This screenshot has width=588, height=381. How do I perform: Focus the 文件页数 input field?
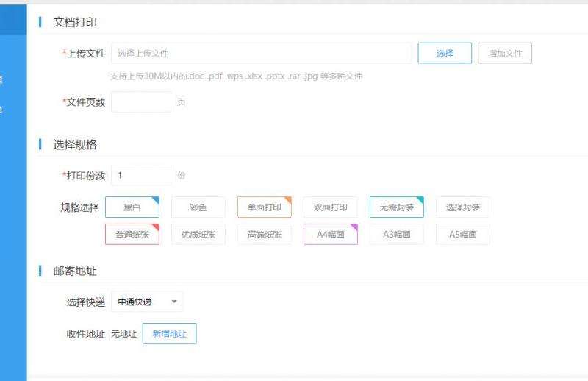coord(140,102)
